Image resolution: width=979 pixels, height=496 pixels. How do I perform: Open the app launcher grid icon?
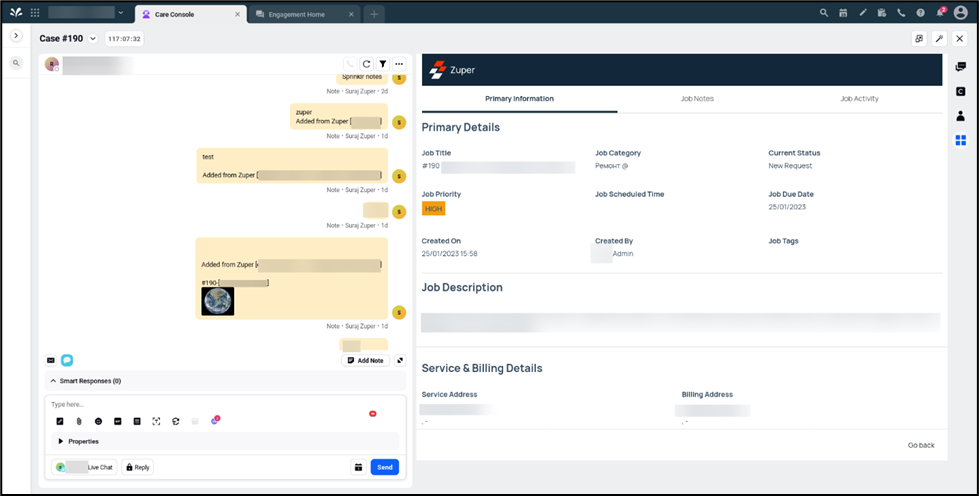35,13
